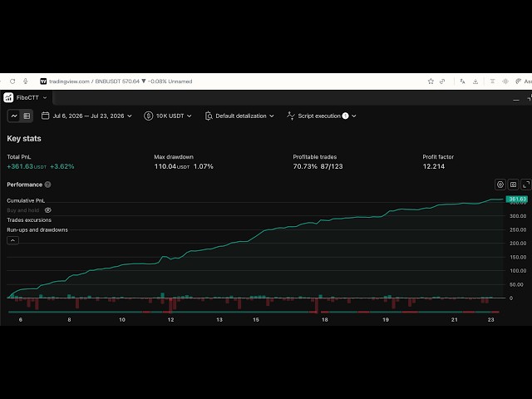The height and width of the screenshot is (399, 532).
Task: Click the Profit factor label
Action: coord(438,157)
